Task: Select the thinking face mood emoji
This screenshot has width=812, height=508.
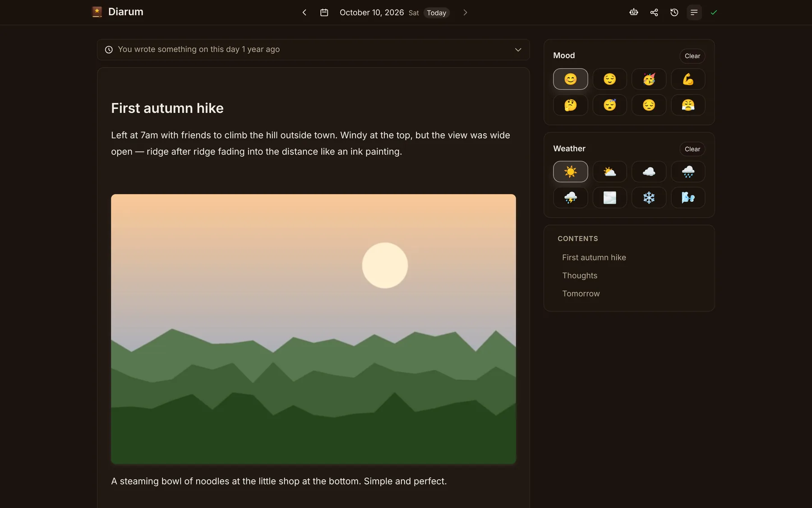Action: coord(571,105)
